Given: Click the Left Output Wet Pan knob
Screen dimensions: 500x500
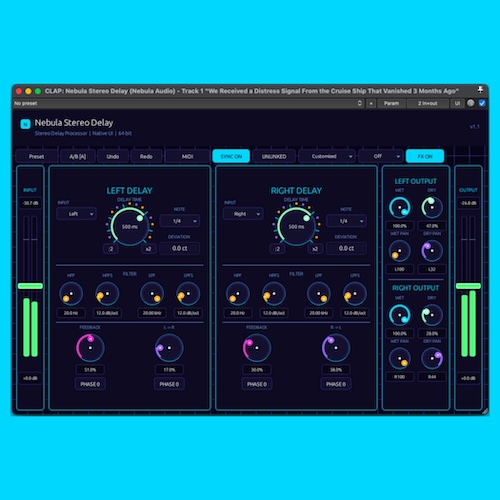Looking at the screenshot, I should (399, 251).
